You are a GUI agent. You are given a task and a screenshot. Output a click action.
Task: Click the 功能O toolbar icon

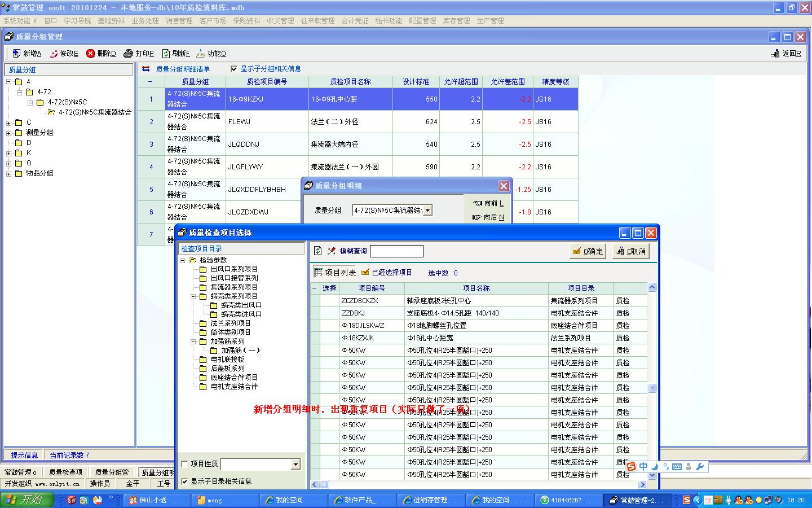point(200,54)
